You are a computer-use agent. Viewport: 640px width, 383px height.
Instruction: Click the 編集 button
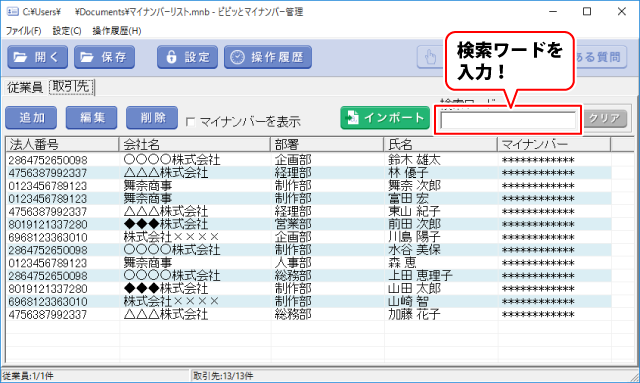(x=91, y=118)
